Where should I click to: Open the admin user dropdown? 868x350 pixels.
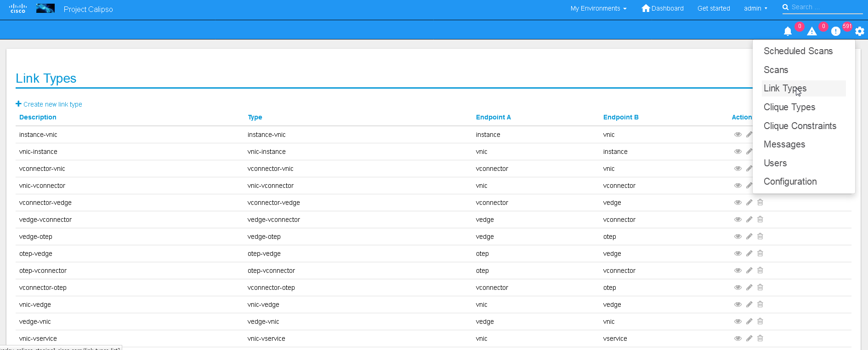[755, 8]
